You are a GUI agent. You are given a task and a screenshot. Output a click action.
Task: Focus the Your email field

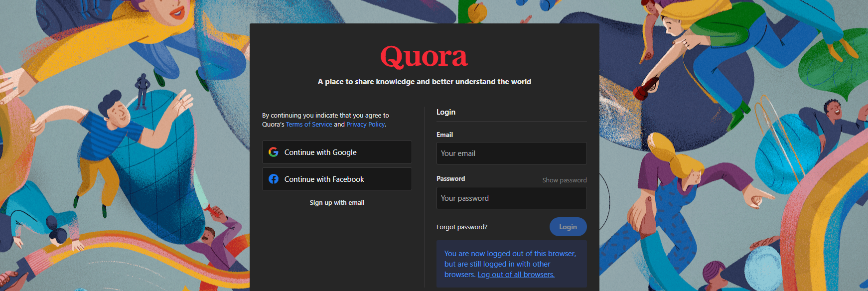click(511, 153)
